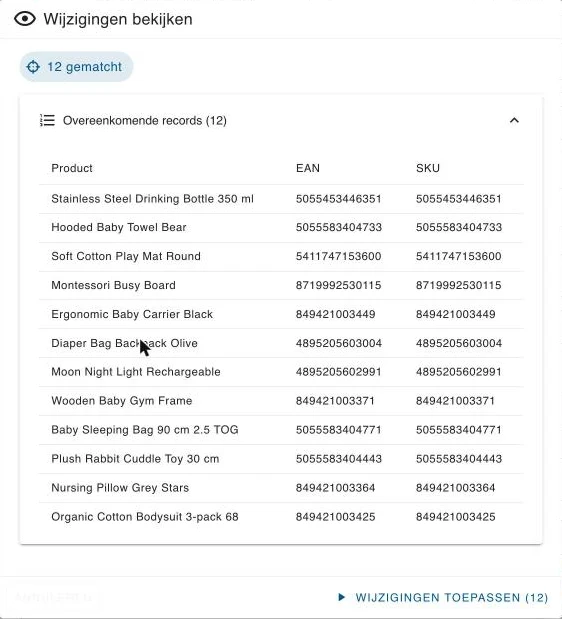Select Nursing Pillow Grey Stars
The width and height of the screenshot is (562, 619).
(x=120, y=488)
